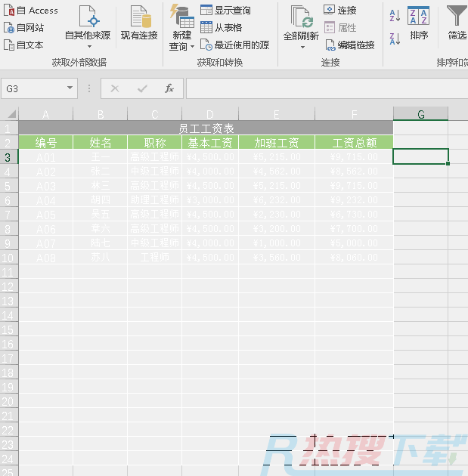468x476 pixels.
Task: Click the 编号 header cell
Action: pos(46,142)
